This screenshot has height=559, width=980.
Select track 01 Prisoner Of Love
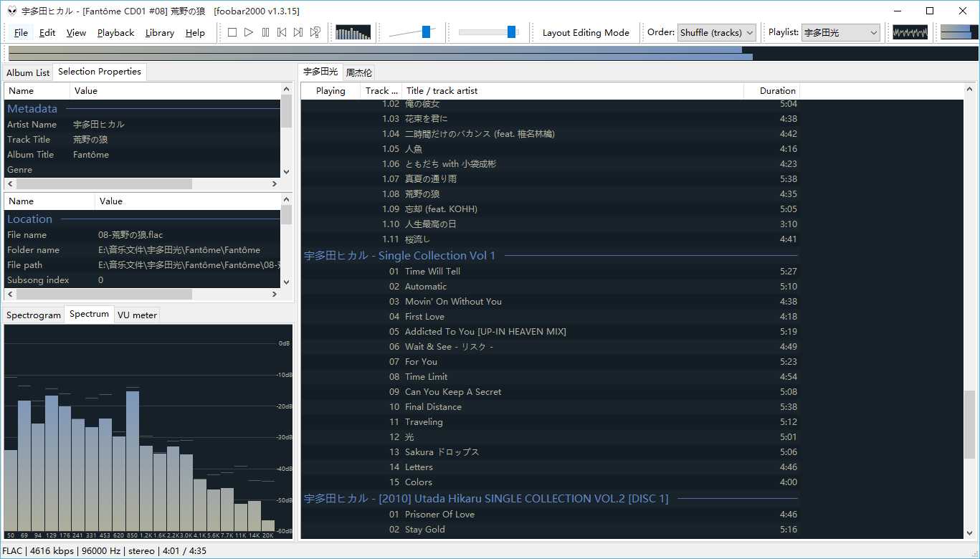[x=549, y=514]
